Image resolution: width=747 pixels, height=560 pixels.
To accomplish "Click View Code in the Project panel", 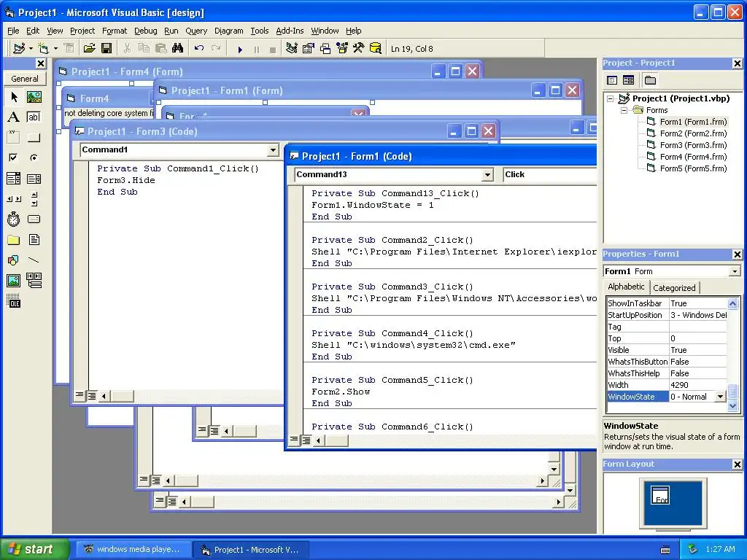I will pos(612,80).
